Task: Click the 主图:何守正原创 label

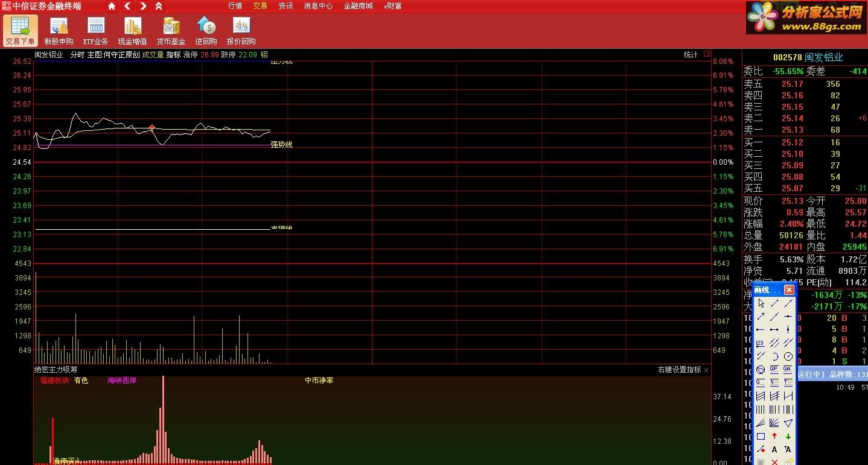Action: [113, 55]
